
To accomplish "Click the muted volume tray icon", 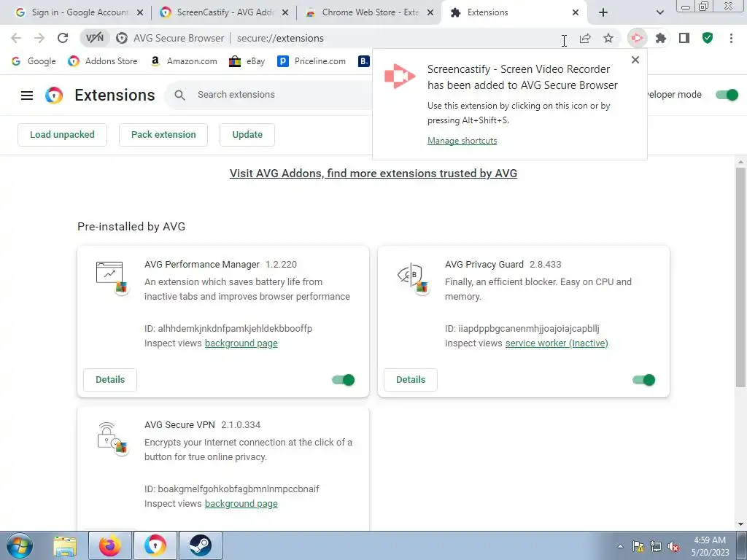I will point(673,547).
